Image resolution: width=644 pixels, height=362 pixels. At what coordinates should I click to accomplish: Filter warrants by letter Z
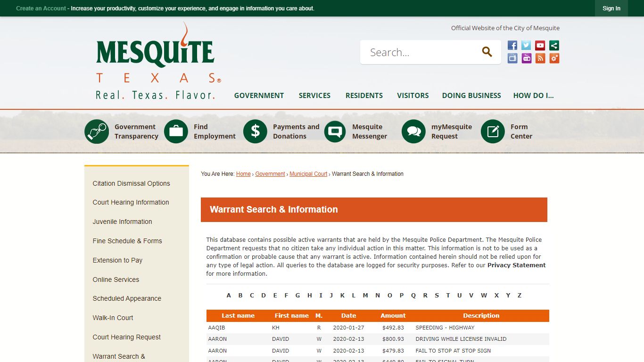pos(520,296)
